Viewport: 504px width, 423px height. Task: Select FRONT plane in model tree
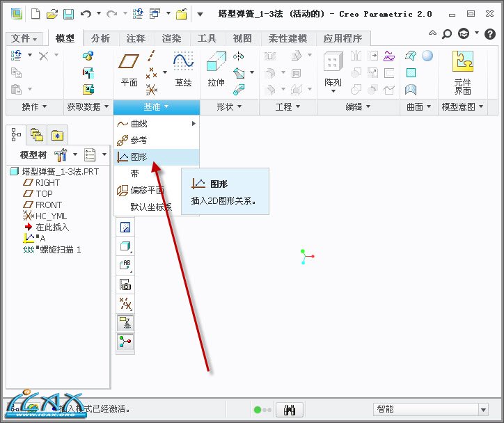[42, 205]
